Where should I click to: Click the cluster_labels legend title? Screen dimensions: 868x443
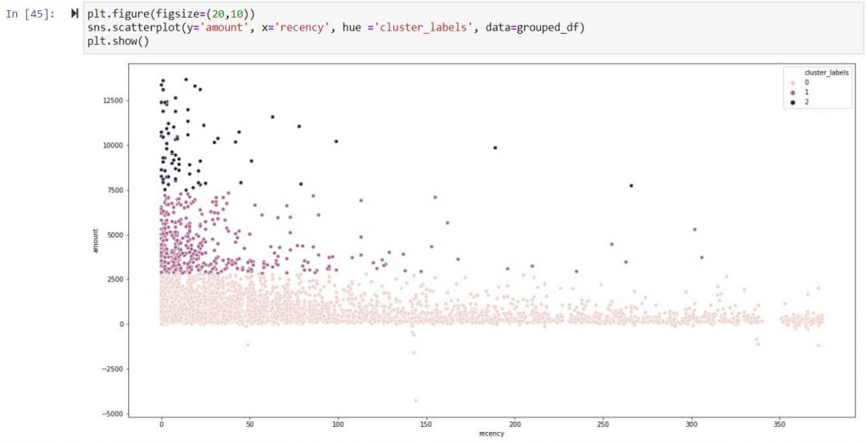click(x=826, y=73)
